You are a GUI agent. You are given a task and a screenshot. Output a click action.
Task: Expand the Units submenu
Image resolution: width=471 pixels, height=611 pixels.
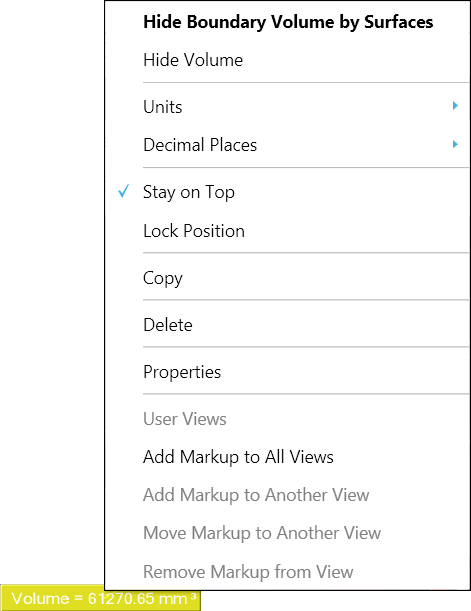(x=287, y=107)
